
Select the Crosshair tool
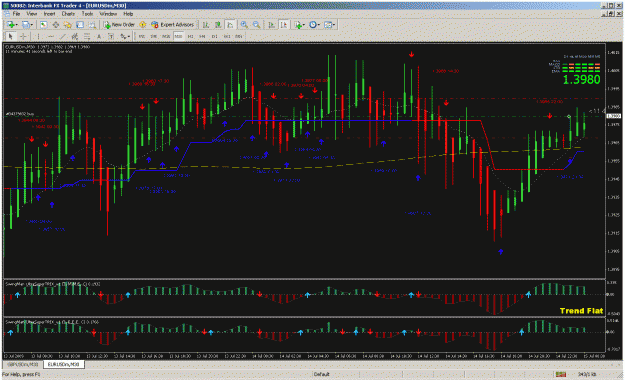(23, 36)
